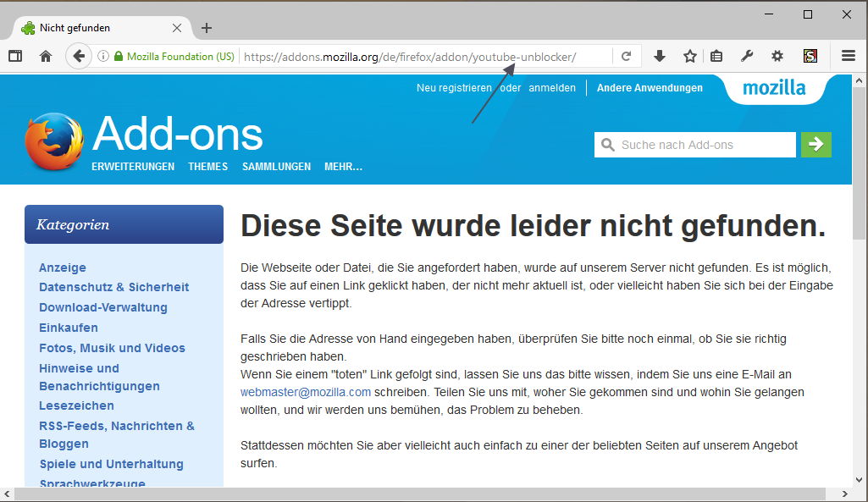
Task: Open the Einkaufen category
Action: pos(69,328)
